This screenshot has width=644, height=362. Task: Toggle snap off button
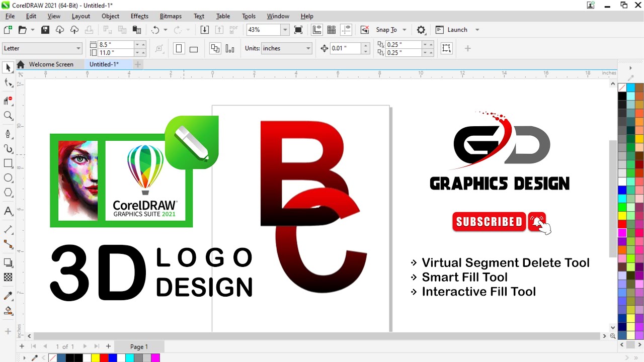coord(365,30)
